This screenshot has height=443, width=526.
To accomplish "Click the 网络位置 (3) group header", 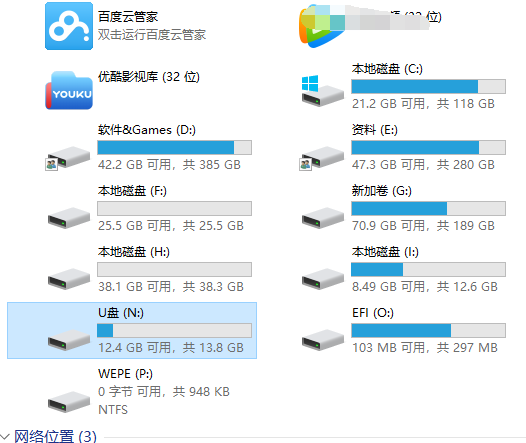I will point(55,437).
